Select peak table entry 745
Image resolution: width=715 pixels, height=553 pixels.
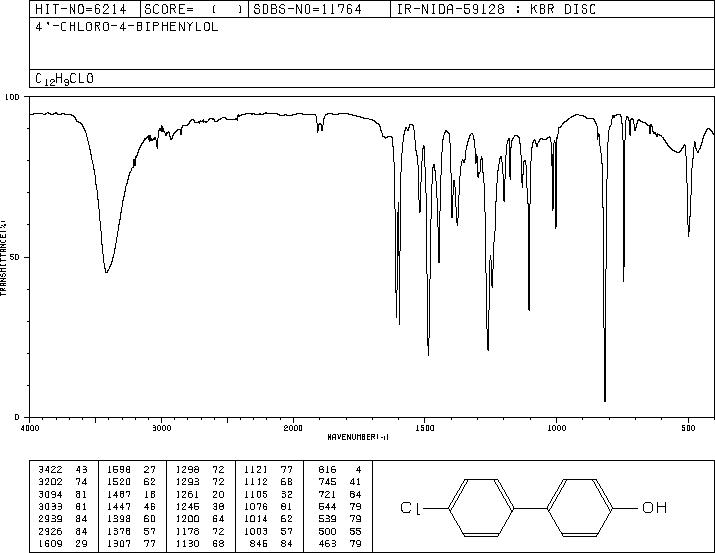[x=327, y=482]
